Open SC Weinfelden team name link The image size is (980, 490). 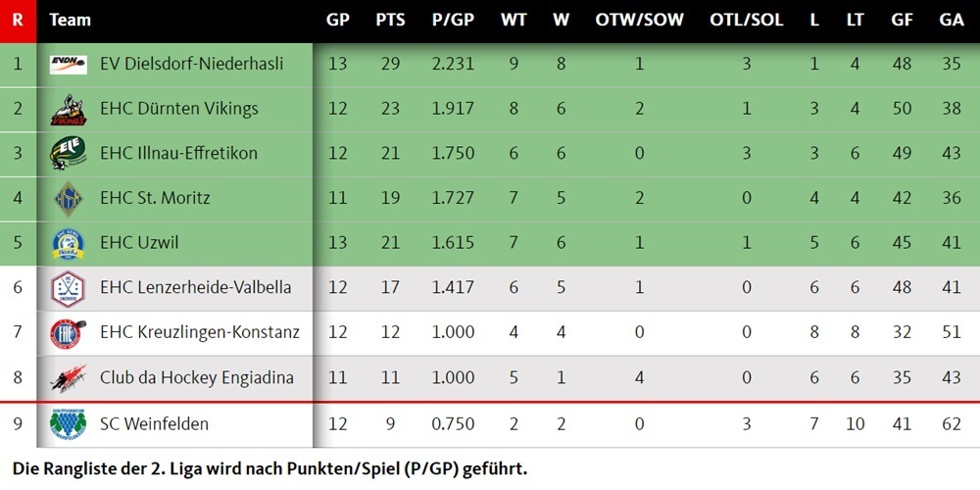click(x=154, y=424)
